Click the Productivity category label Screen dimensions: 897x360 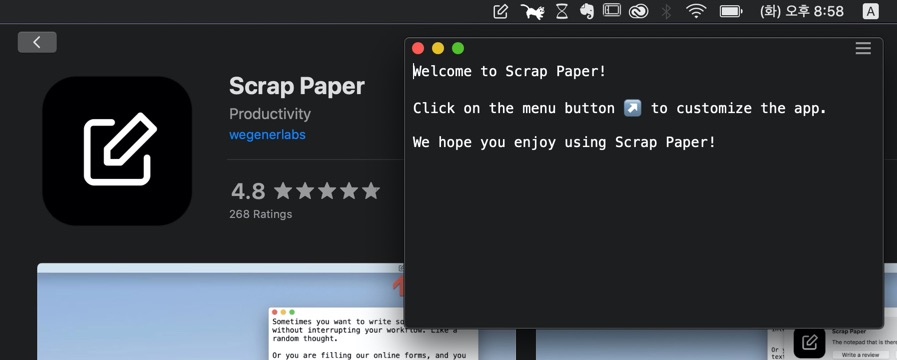point(270,114)
